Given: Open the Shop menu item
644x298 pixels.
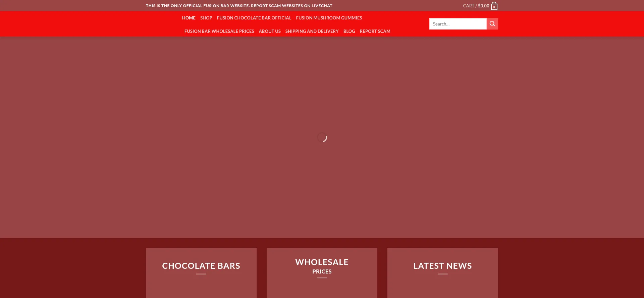Looking at the screenshot, I should click(206, 18).
